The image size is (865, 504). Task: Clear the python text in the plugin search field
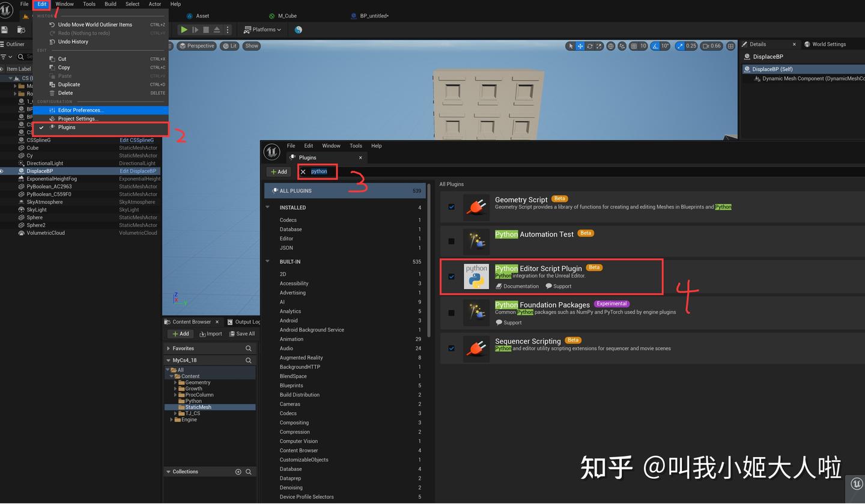[x=305, y=171]
